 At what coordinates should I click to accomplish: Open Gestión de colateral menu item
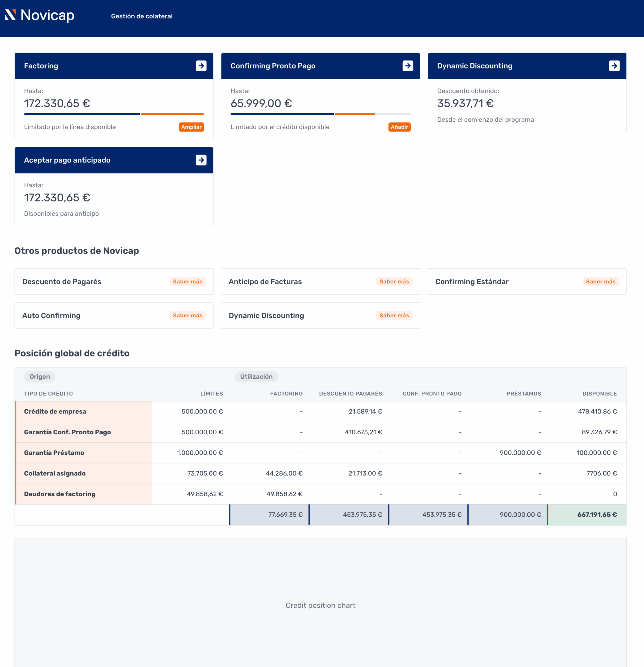pyautogui.click(x=141, y=16)
